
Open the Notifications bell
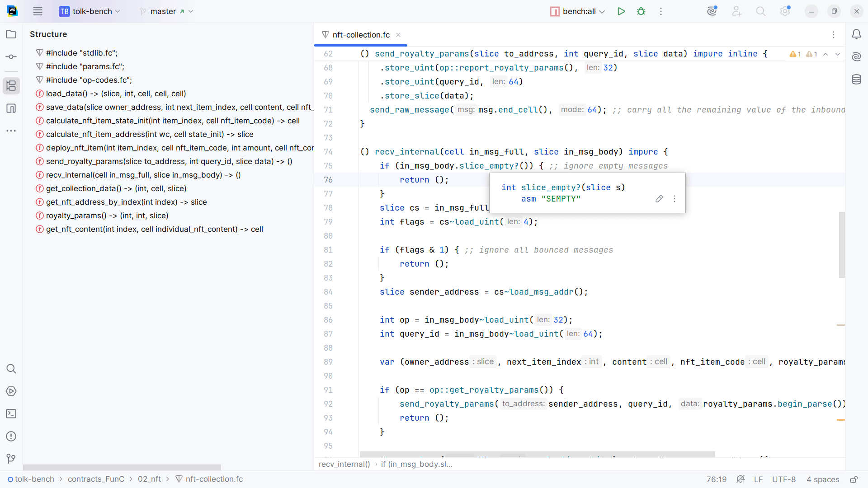pyautogui.click(x=857, y=34)
